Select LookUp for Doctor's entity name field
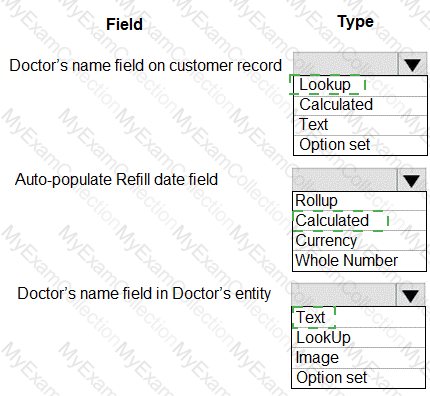430x396 pixels. (359, 338)
